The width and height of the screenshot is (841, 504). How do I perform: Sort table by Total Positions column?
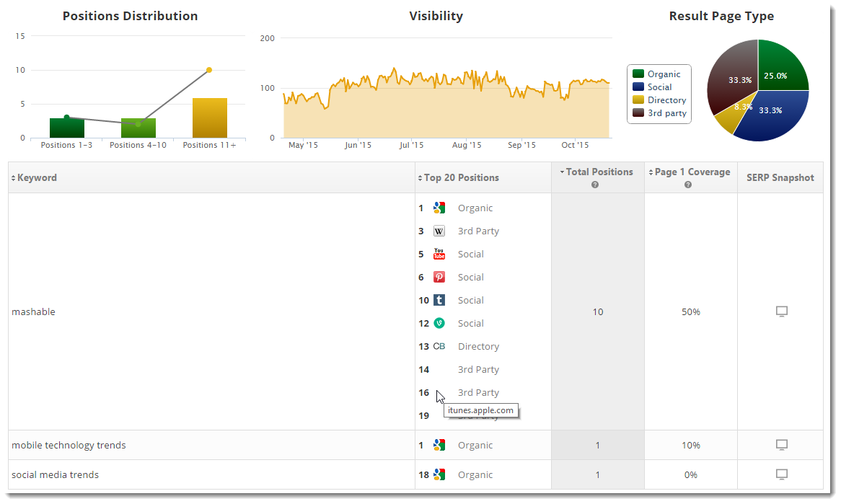[599, 172]
